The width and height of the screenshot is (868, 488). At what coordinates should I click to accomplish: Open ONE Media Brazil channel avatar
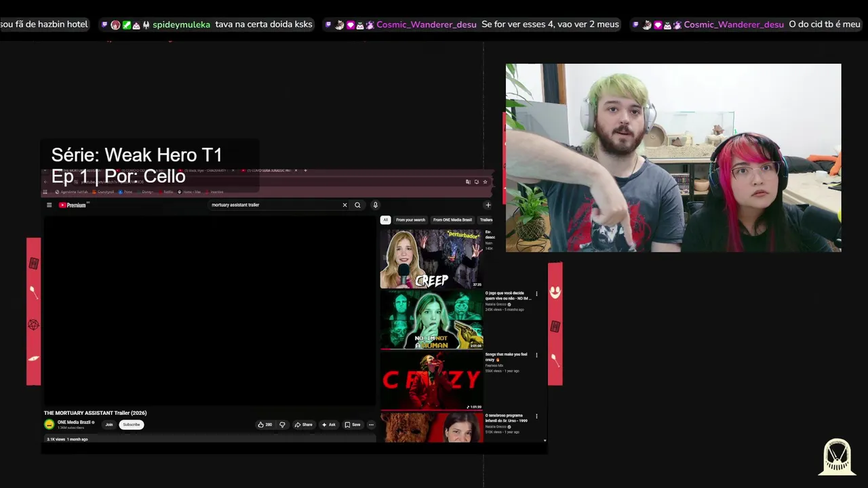coord(49,424)
